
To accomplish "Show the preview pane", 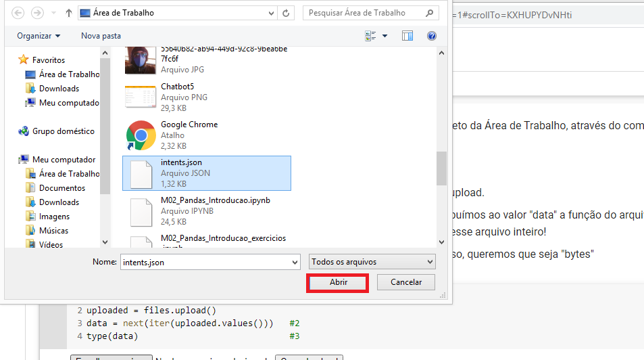I will point(407,36).
